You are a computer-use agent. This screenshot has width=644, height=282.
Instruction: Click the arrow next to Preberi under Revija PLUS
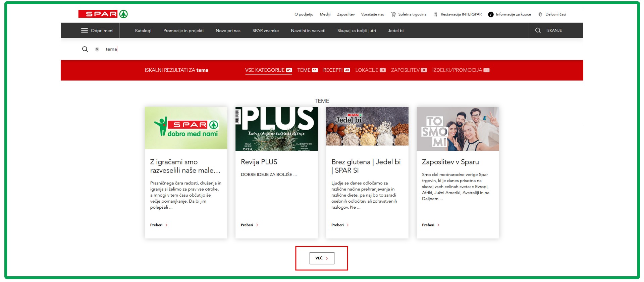coord(257,225)
